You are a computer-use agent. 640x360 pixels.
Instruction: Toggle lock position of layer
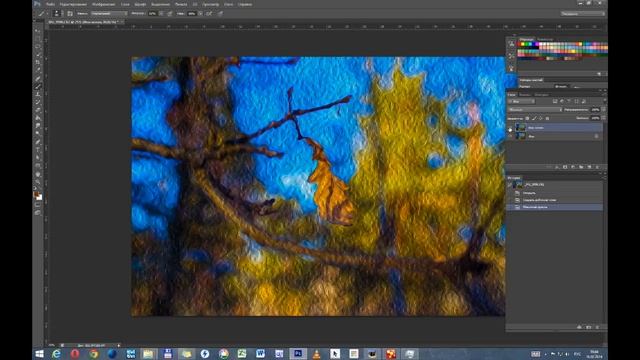[x=540, y=118]
